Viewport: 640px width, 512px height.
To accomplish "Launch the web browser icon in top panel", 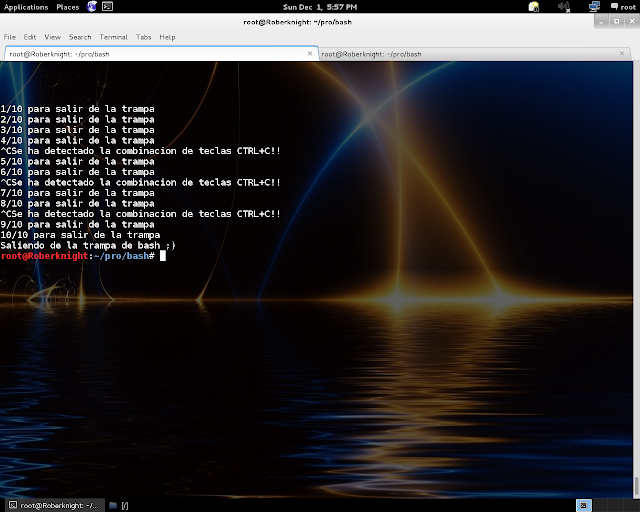I will (92, 7).
